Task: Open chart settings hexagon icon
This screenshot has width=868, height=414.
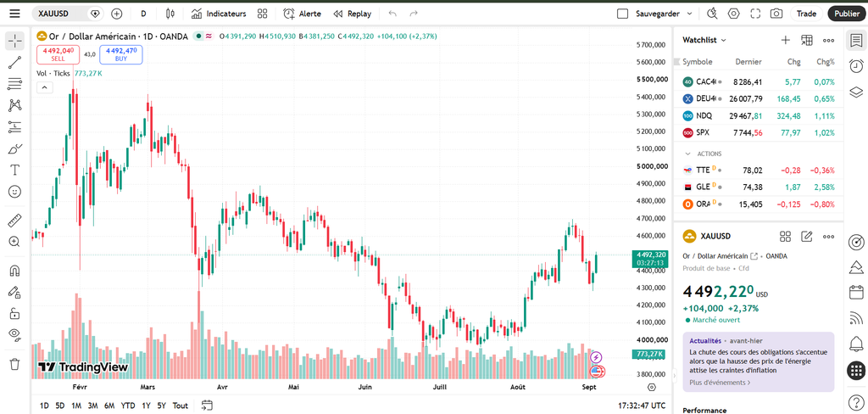Action: point(734,14)
